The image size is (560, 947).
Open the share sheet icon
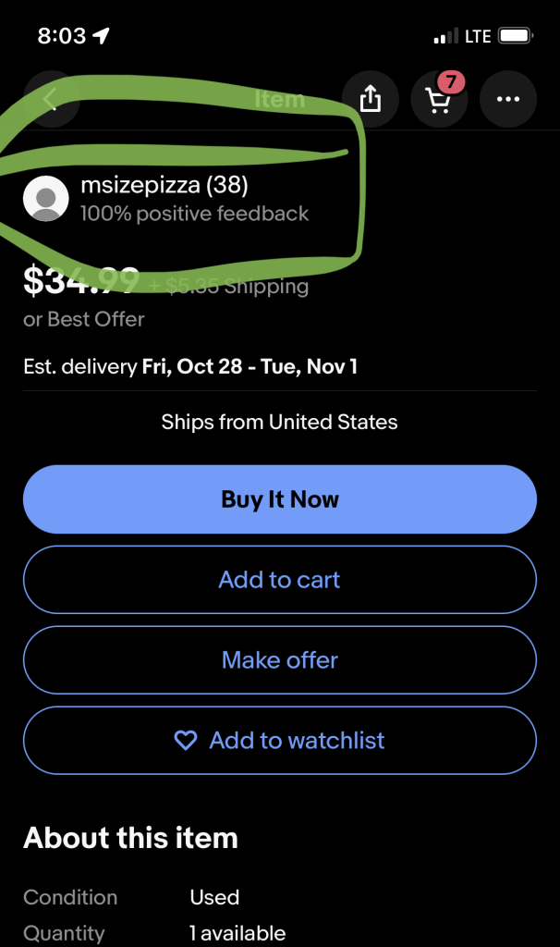pos(370,99)
